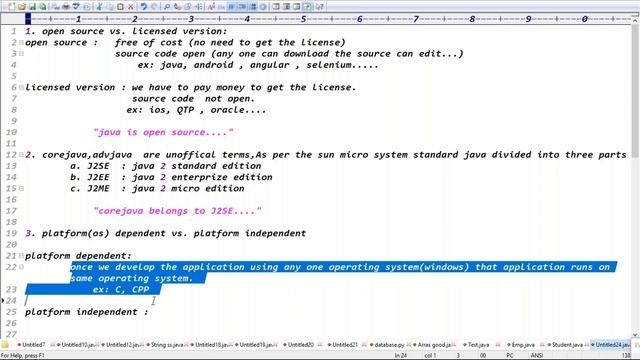Image resolution: width=640 pixels, height=360 pixels.
Task: Click the Go to line icon
Action: 198,7
